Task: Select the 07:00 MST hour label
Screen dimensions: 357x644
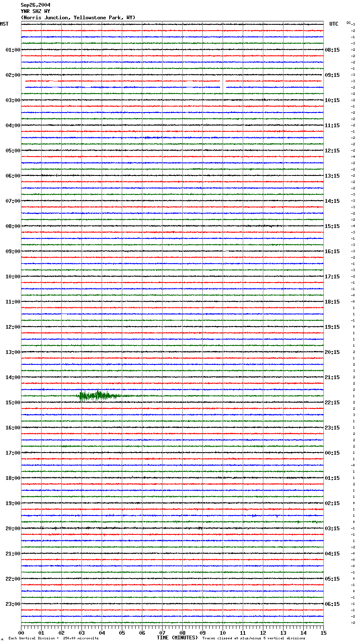Action: tap(13, 201)
